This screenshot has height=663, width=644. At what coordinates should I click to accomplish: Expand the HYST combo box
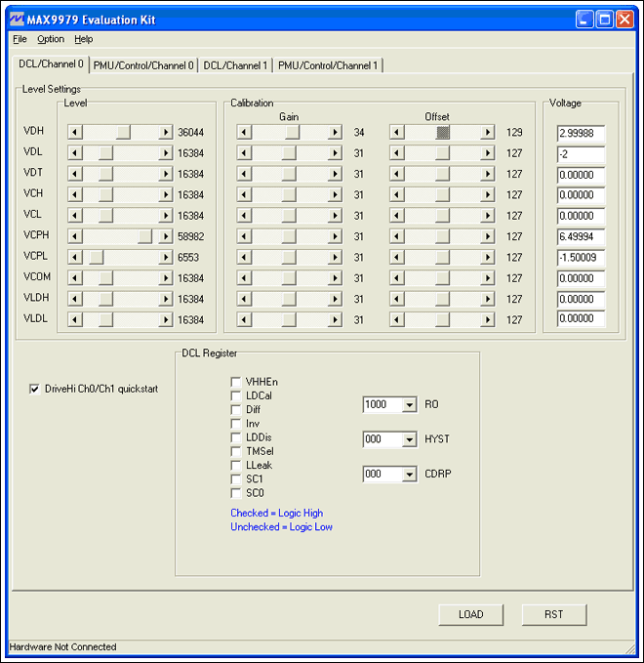click(409, 440)
